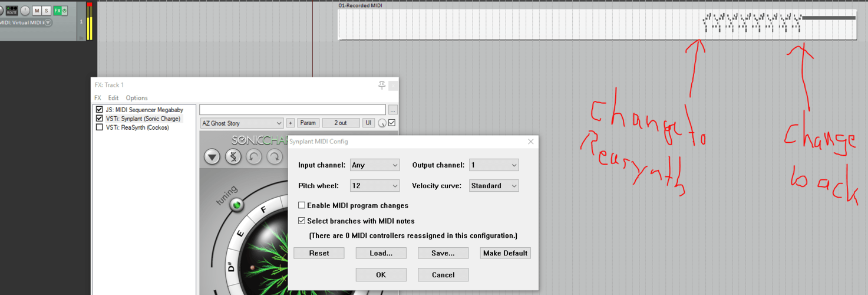Select VSTi: Synplant (Sonic Charge) entry
The height and width of the screenshot is (295, 868).
pos(143,119)
